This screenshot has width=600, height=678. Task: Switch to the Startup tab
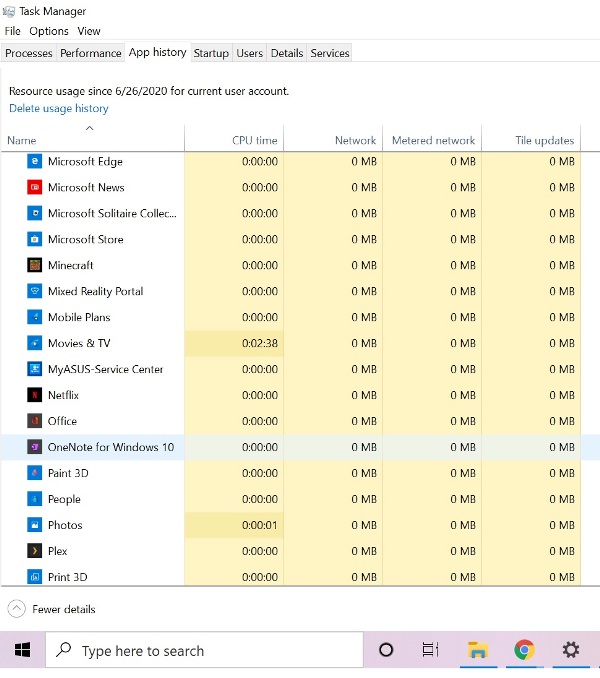pos(211,53)
